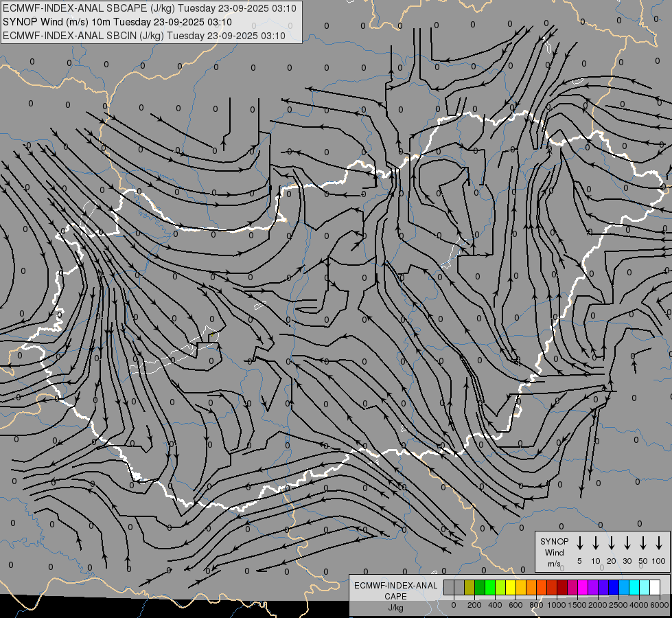This screenshot has width=672, height=618.
Task: Choose the pure blue CAPE legend swatch
Action: click(x=614, y=587)
